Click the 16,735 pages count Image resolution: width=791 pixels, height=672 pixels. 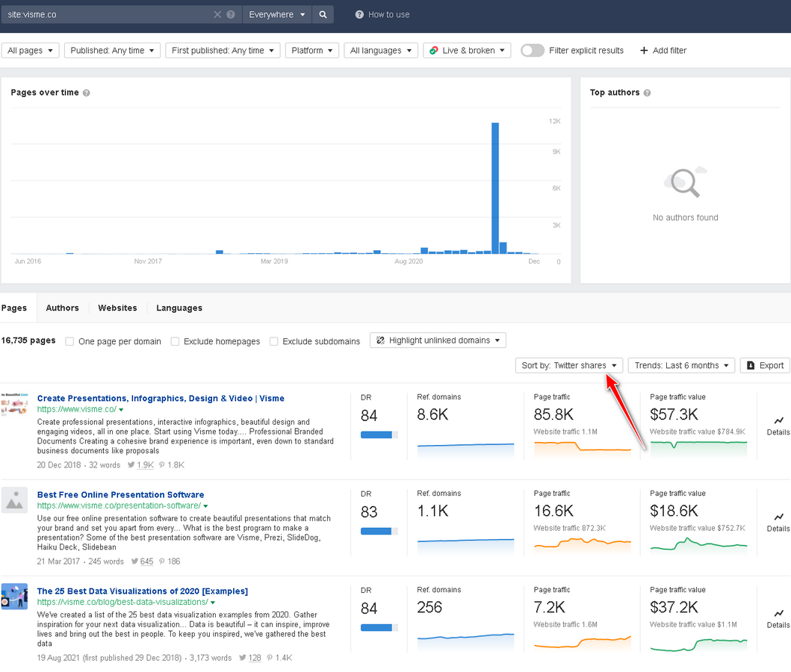pos(28,340)
